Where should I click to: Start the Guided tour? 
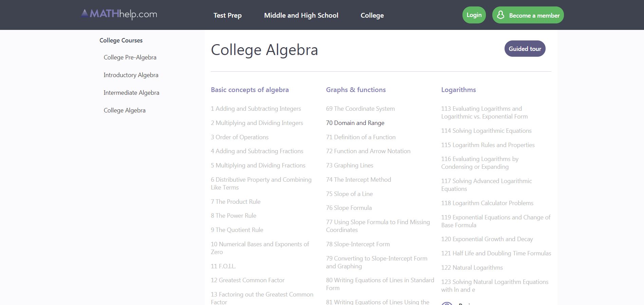[x=525, y=49]
